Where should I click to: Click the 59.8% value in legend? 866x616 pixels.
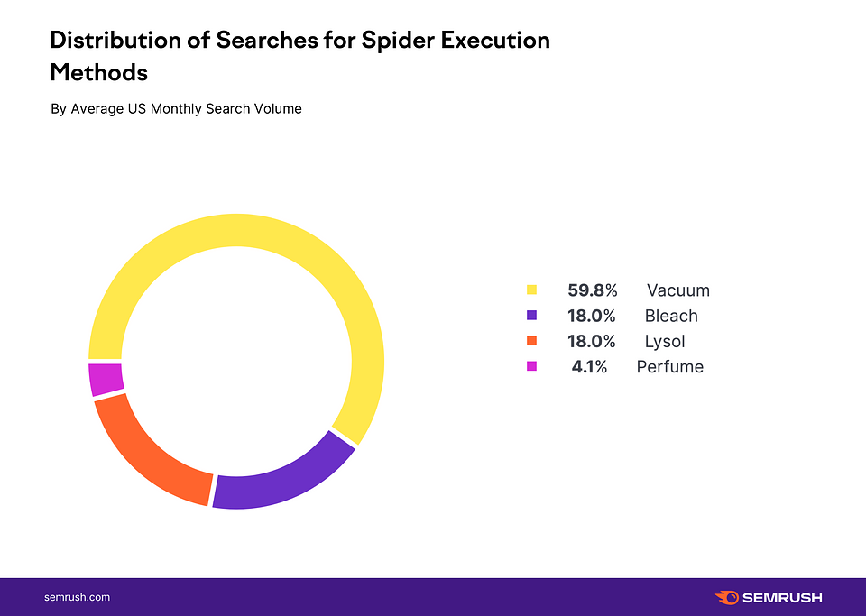tap(592, 290)
